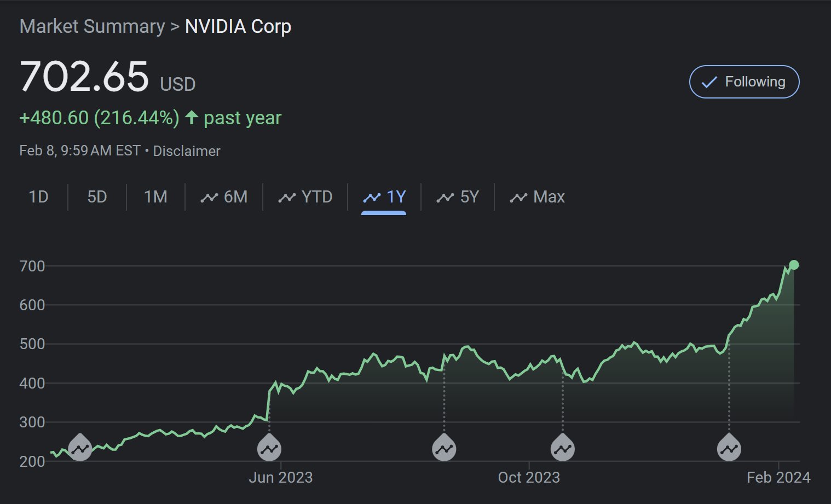Click the Feb 8, 9:59 AM EST timestamp
Viewport: 831px width, 504px height.
click(80, 151)
